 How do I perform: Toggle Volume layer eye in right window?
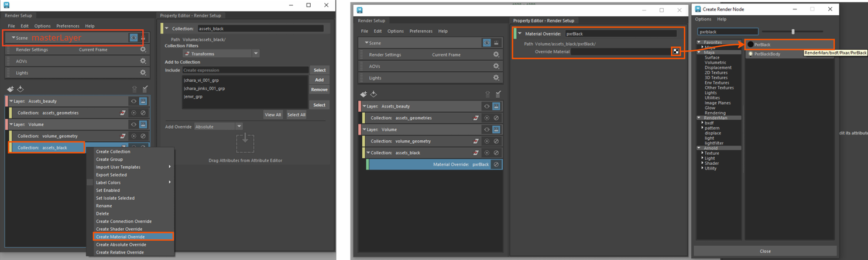pos(486,130)
